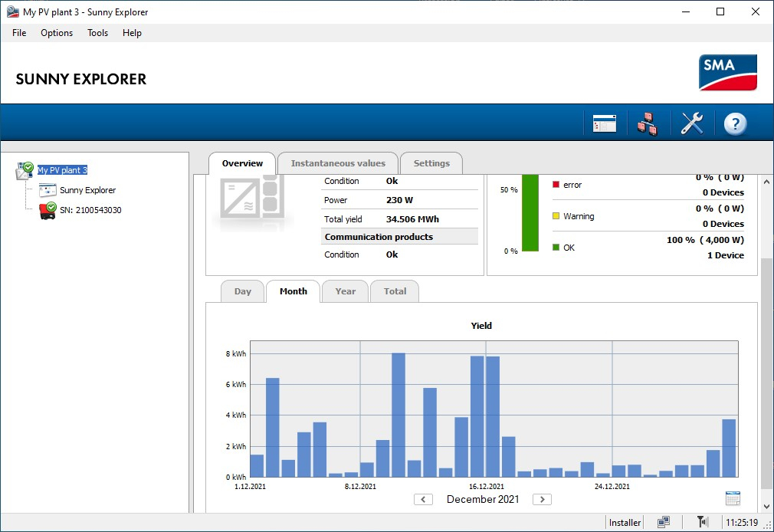Select device SN: 2100543030 in the tree

click(x=90, y=211)
